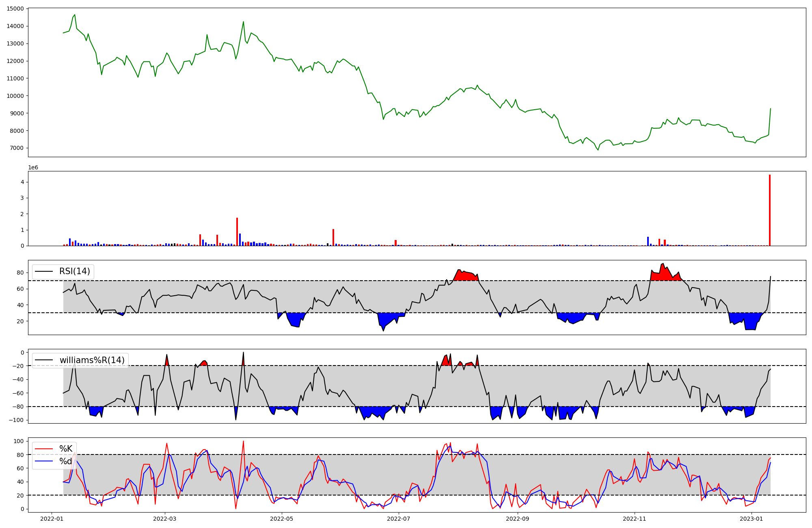Click the red %K legend line swatch
Image resolution: width=812 pixels, height=528 pixels.
tap(44, 449)
